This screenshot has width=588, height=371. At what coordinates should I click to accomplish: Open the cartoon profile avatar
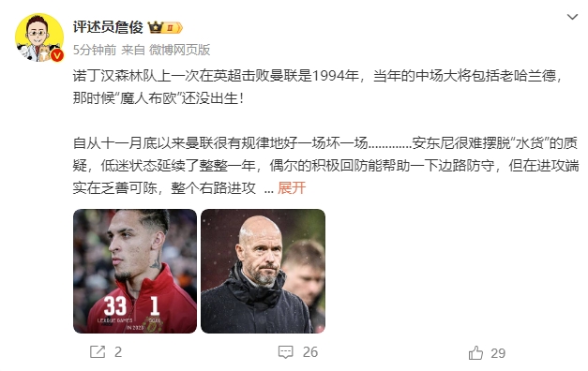coord(39,37)
